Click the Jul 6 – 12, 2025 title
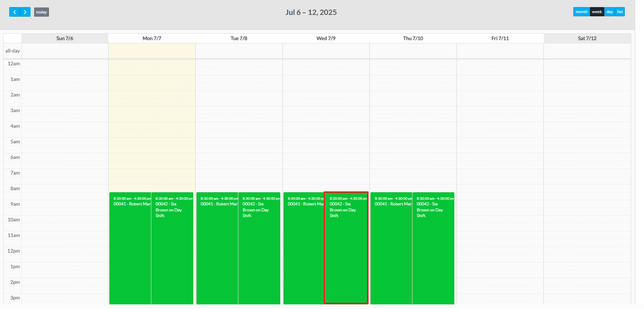This screenshot has height=309, width=644. click(311, 12)
